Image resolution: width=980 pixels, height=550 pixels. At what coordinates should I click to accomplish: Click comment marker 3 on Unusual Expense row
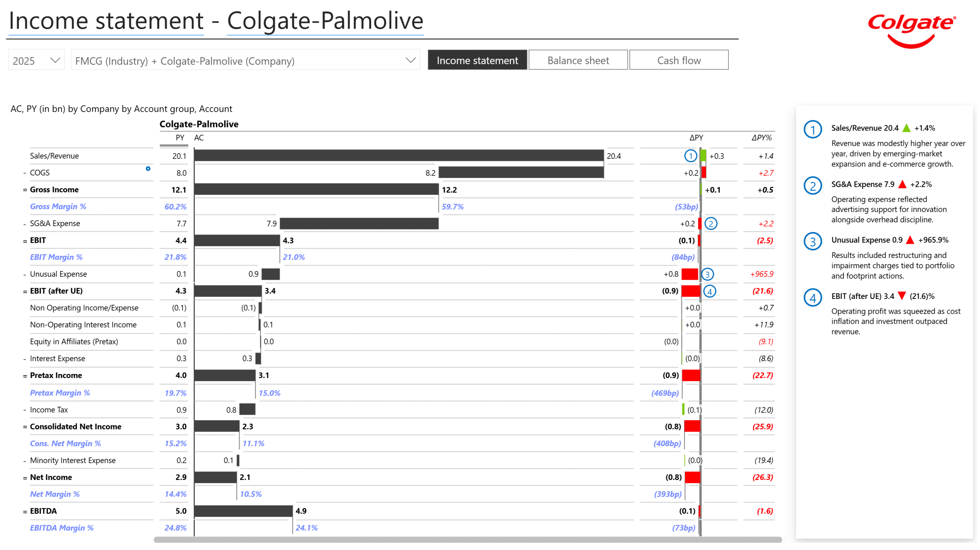click(x=707, y=274)
